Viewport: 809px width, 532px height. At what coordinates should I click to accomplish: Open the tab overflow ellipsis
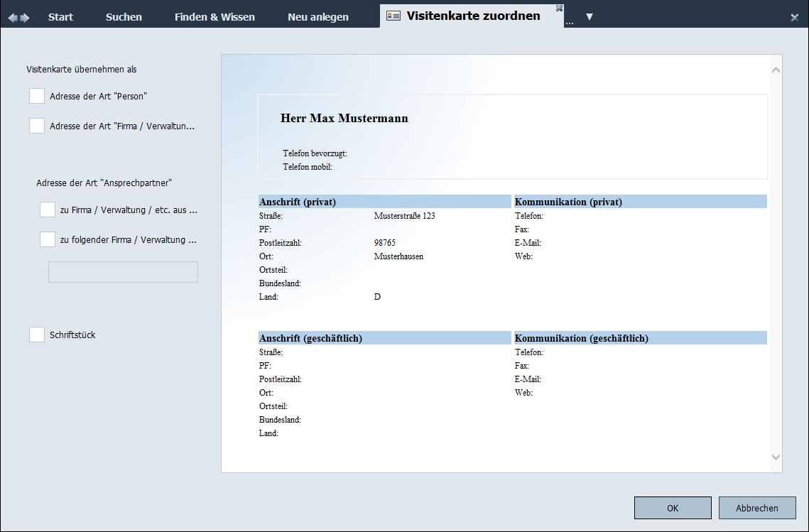(x=569, y=22)
